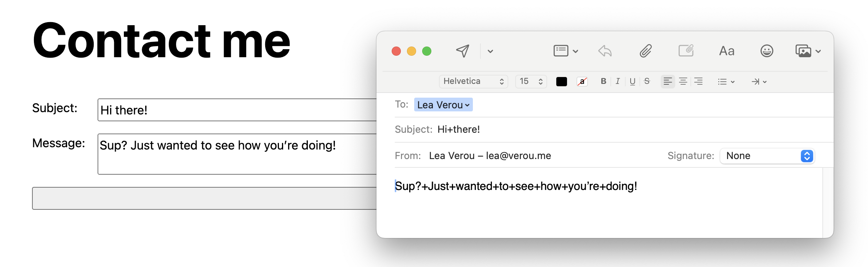The height and width of the screenshot is (267, 868).
Task: Open the Helvetica font dropdown
Action: coord(473,81)
